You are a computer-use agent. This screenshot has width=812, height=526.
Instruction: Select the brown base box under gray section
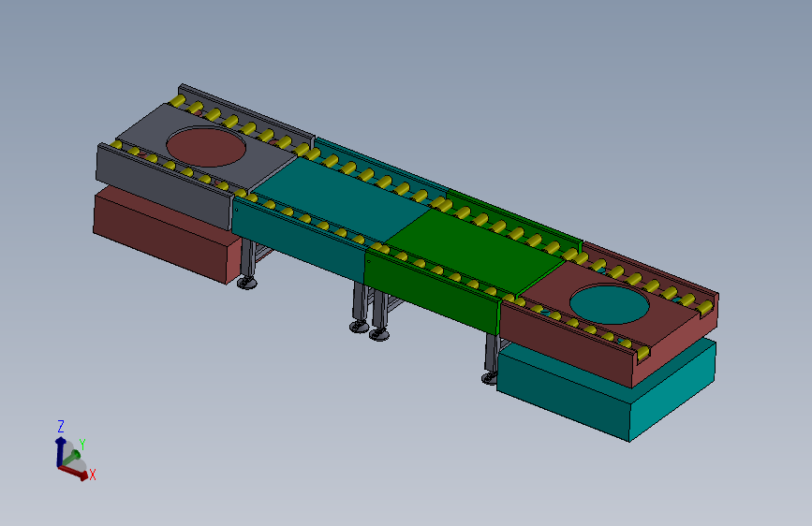pyautogui.click(x=166, y=236)
